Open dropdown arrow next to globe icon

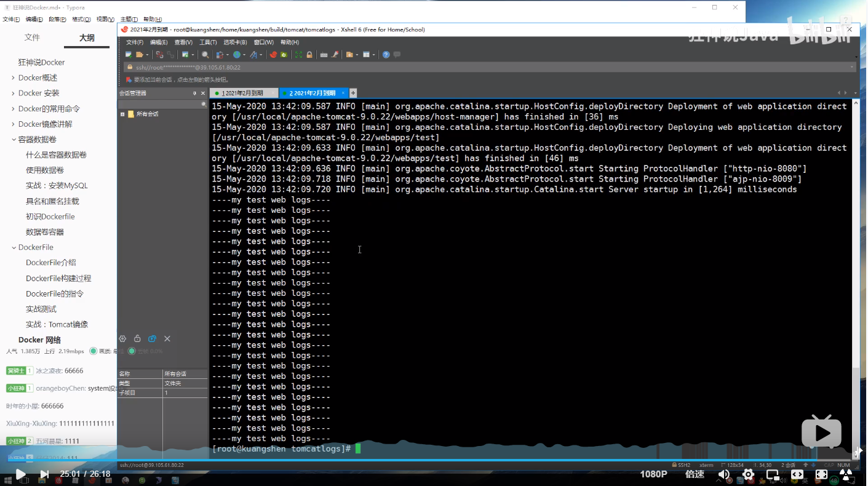coord(244,55)
